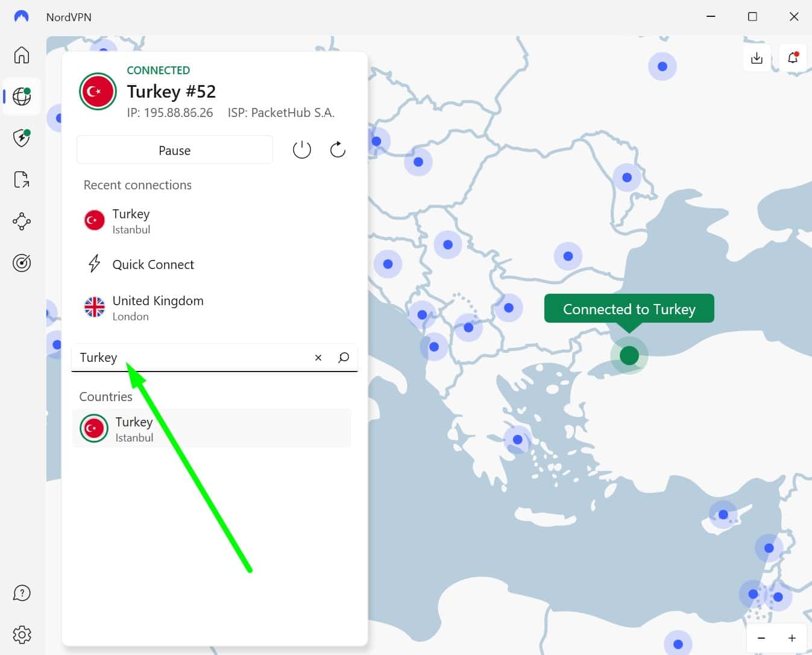Open Threat Protection shield icon
This screenshot has height=655, width=812.
click(22, 138)
